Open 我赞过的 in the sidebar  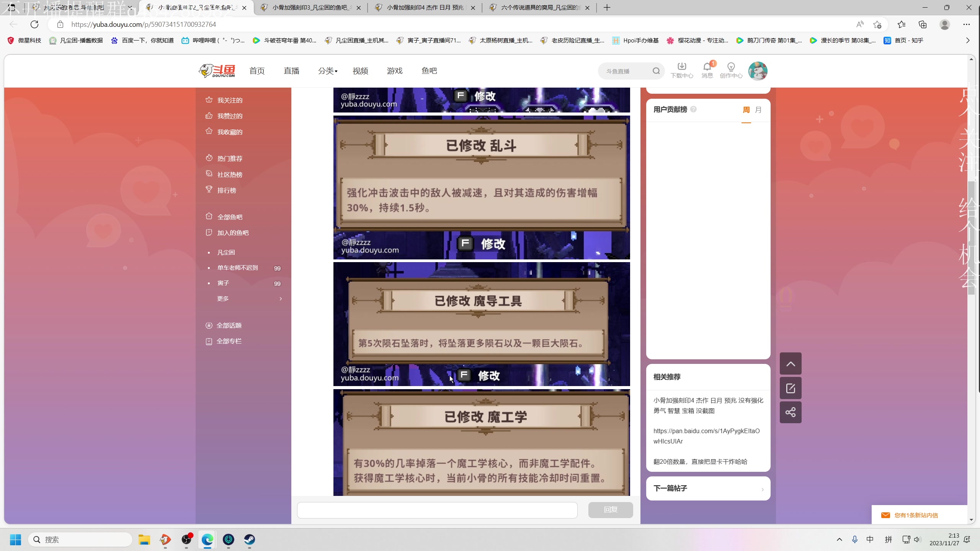pos(230,116)
